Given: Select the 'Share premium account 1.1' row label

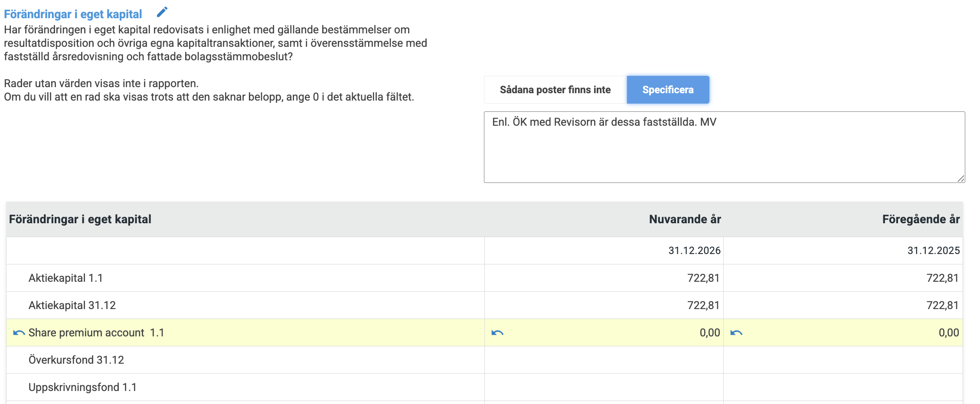Looking at the screenshot, I should (96, 333).
